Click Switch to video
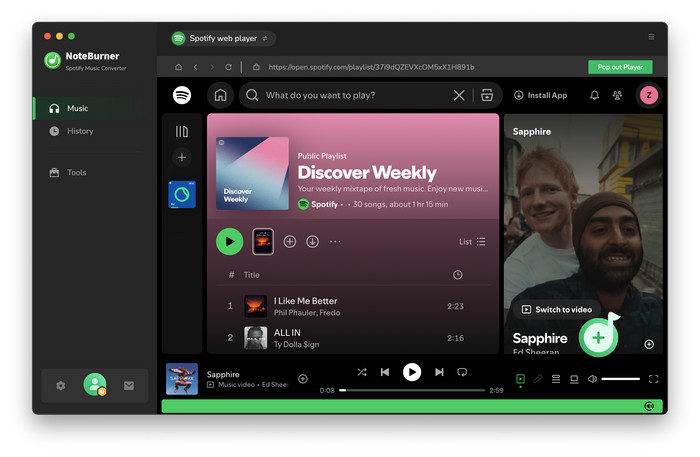 tap(557, 309)
